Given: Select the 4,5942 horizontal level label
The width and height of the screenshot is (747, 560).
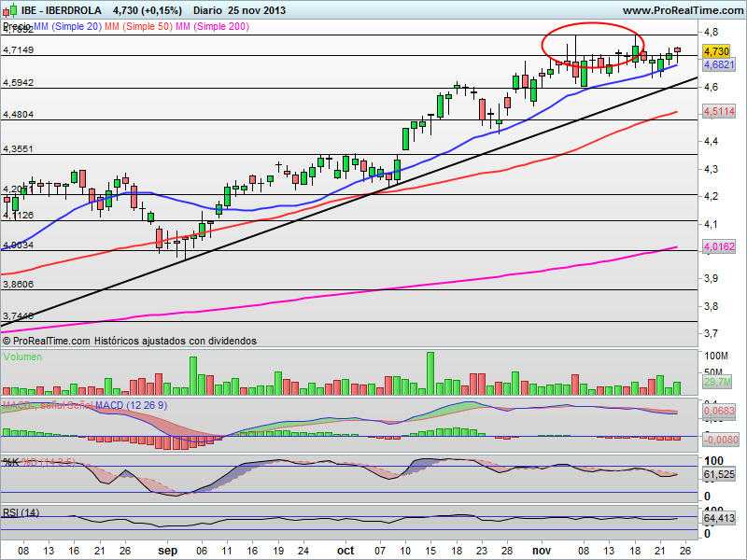Looking at the screenshot, I should coord(18,82).
